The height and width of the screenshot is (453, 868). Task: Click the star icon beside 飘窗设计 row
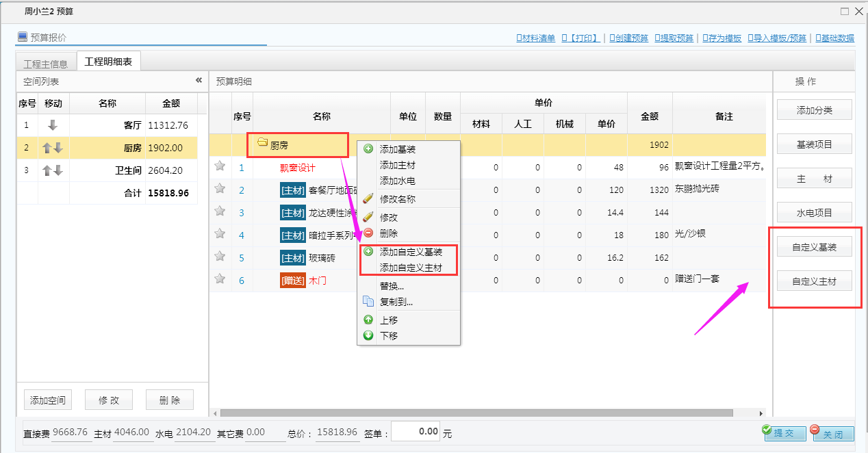click(x=220, y=166)
